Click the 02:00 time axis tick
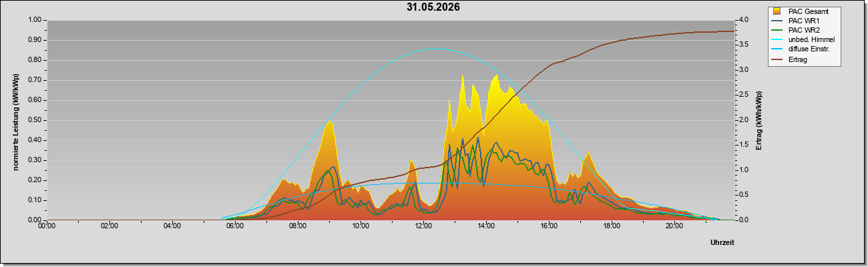 click(110, 226)
